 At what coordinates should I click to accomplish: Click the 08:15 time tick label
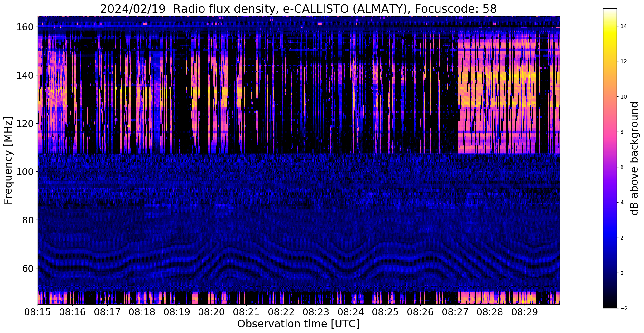38,312
